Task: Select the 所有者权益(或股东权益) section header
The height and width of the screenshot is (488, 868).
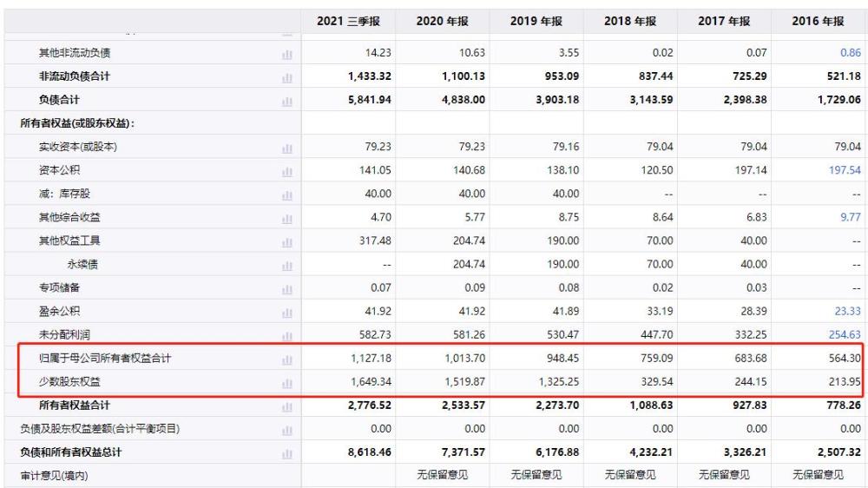Action: (x=76, y=123)
